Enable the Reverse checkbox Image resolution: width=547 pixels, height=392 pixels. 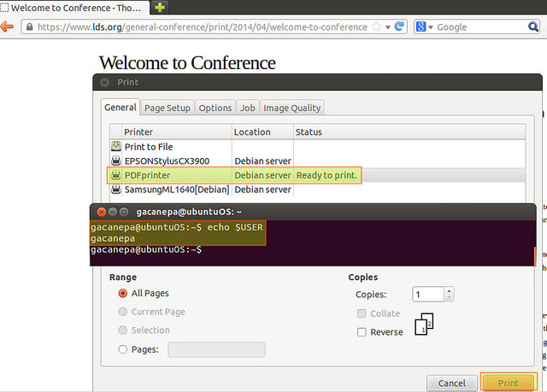tap(362, 332)
